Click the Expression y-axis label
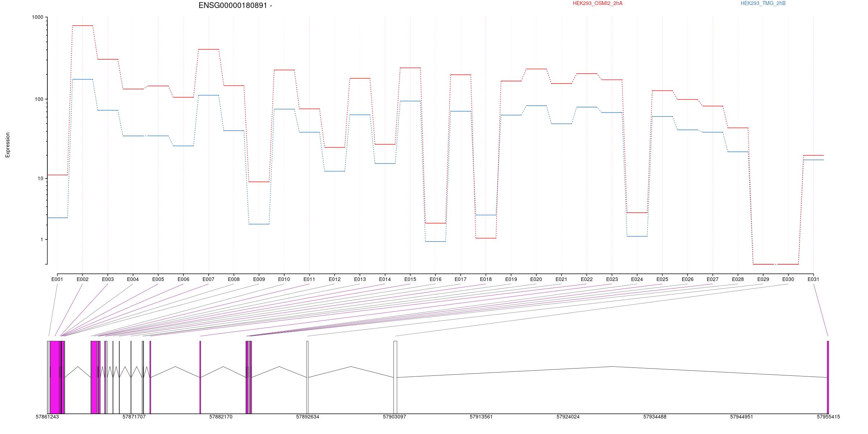Viewport: 868px width, 434px height. (x=8, y=145)
